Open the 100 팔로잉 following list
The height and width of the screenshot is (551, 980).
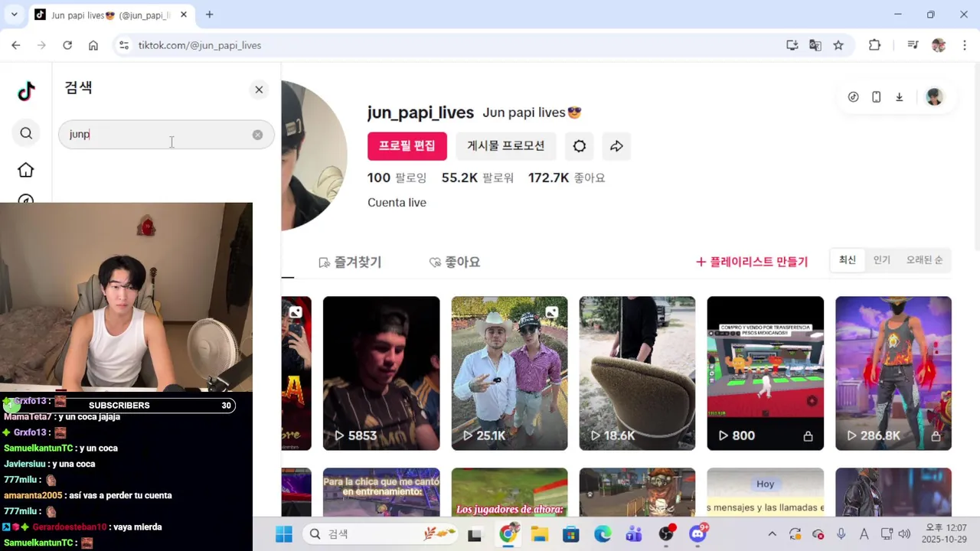pyautogui.click(x=397, y=178)
